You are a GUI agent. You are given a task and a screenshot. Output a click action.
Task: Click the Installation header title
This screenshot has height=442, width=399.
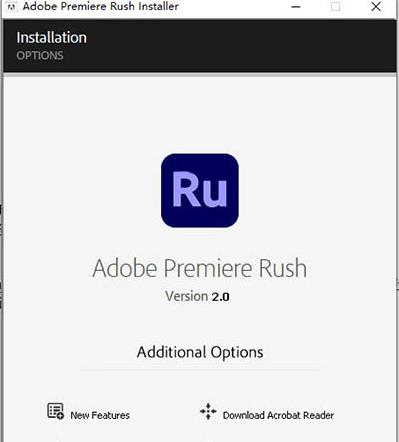pos(52,37)
